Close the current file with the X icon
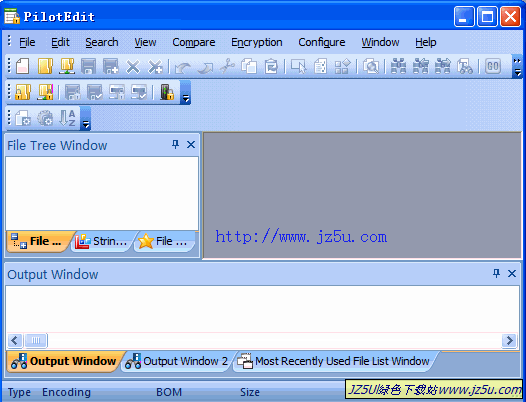This screenshot has height=402, width=526. pos(133,66)
